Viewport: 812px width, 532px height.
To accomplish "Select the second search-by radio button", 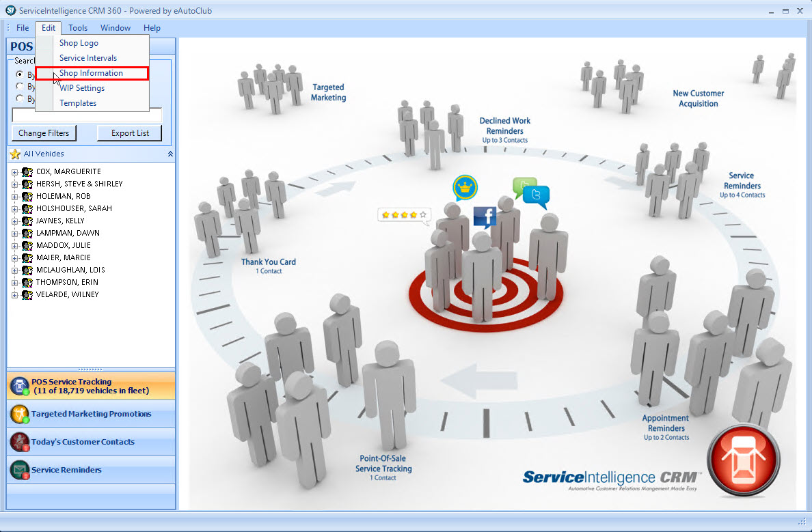I will (20, 86).
